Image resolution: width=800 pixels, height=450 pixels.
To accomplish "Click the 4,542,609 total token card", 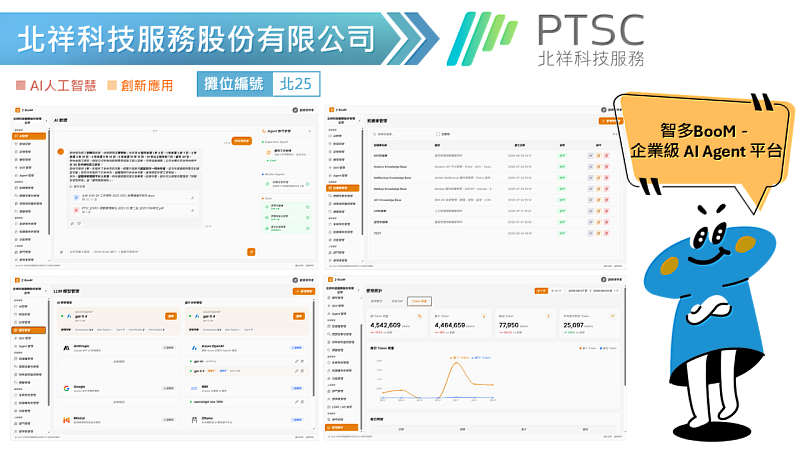I will pyautogui.click(x=397, y=323).
